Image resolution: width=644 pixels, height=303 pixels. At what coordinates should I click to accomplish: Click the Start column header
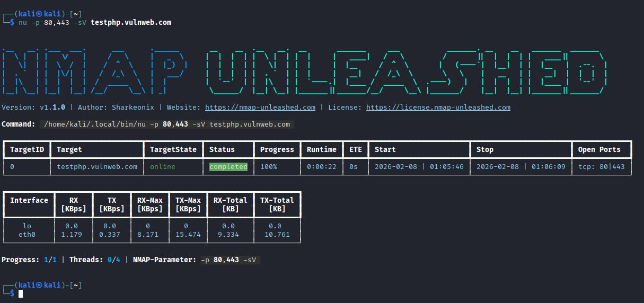[385, 149]
